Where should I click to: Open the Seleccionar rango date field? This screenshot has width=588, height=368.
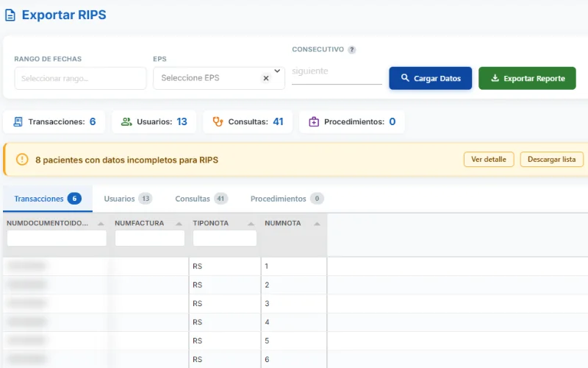tap(80, 79)
